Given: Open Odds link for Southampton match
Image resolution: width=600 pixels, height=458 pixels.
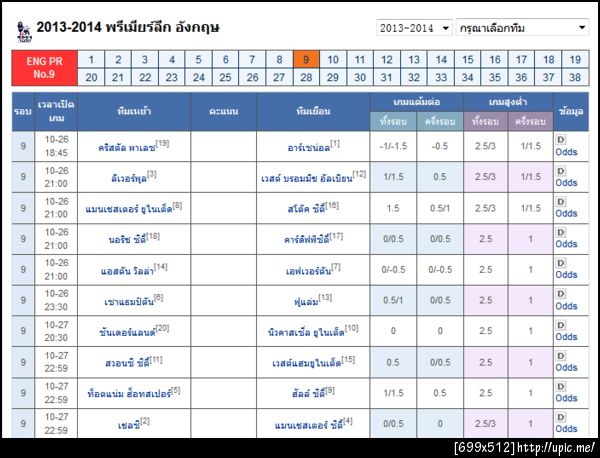Looking at the screenshot, I should tap(566, 306).
